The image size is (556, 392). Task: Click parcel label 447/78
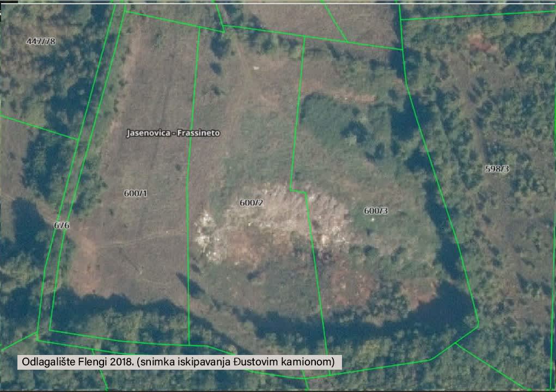(41, 41)
